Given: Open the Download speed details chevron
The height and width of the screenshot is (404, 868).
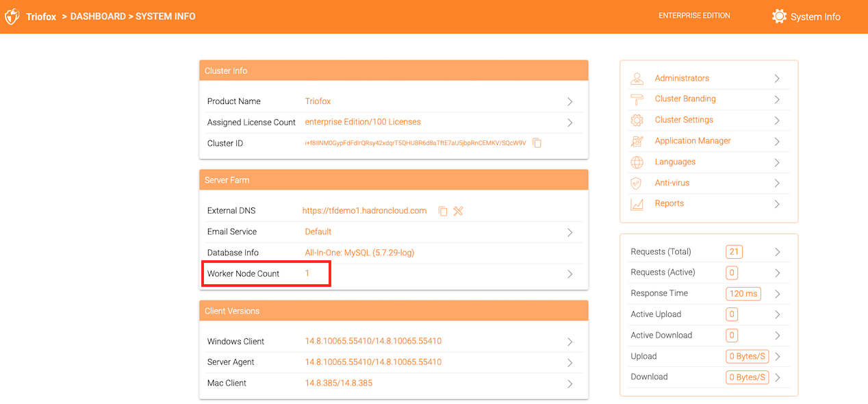Looking at the screenshot, I should pyautogui.click(x=778, y=377).
